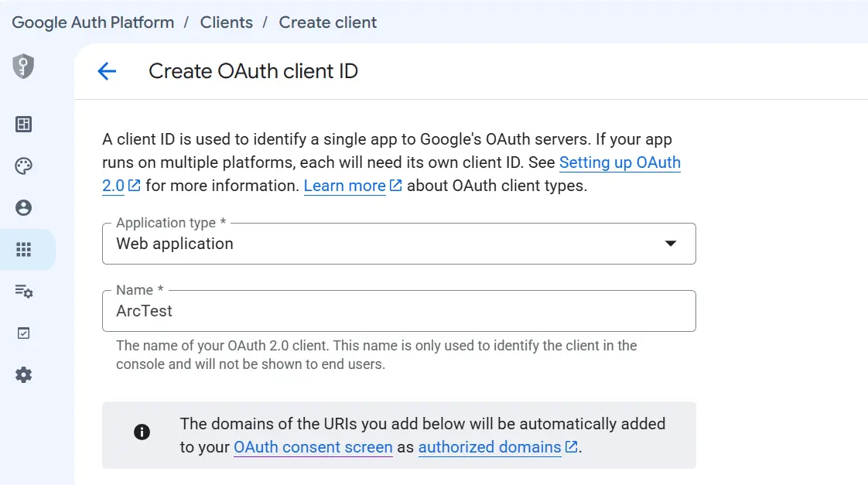868x485 pixels.
Task: Click the Create client breadcrumb
Action: pos(328,22)
